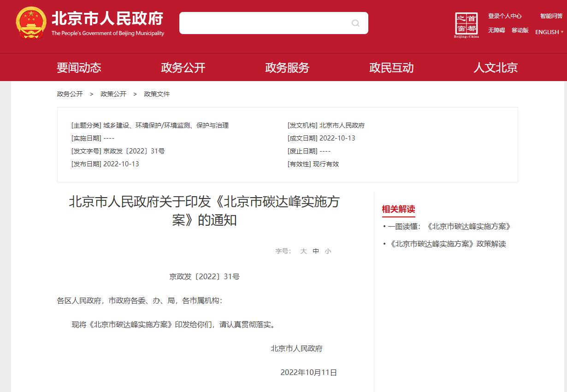Go to 政民互动 menu
This screenshot has width=567, height=392.
pos(391,68)
